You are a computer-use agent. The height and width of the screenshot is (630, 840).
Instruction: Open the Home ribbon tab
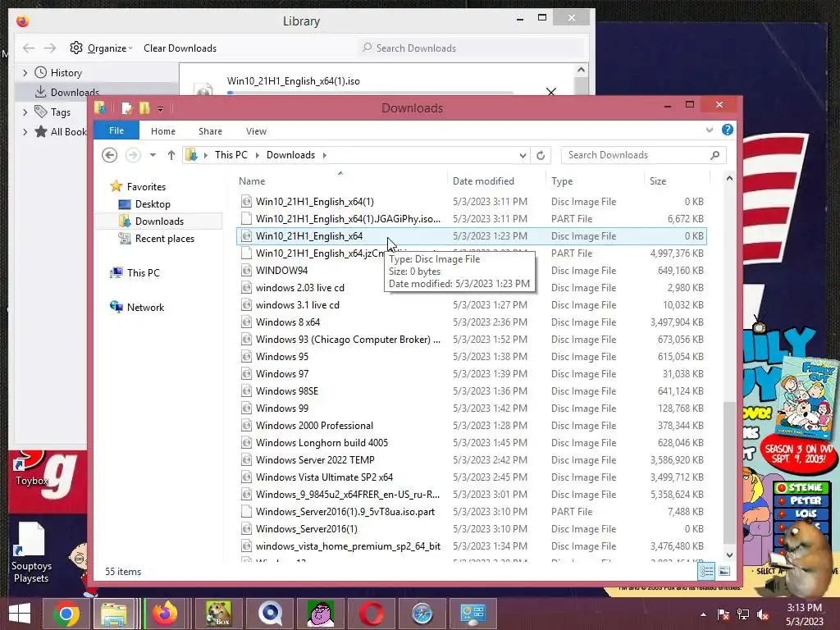pyautogui.click(x=163, y=131)
